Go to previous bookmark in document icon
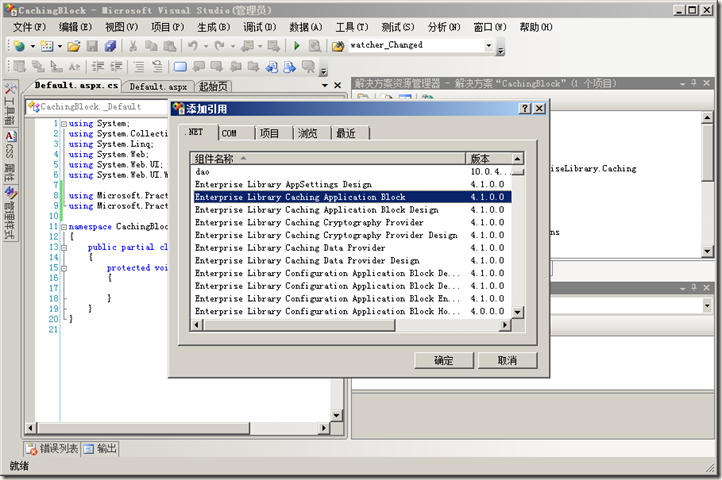The height and width of the screenshot is (480, 722). pyautogui.click(x=271, y=67)
